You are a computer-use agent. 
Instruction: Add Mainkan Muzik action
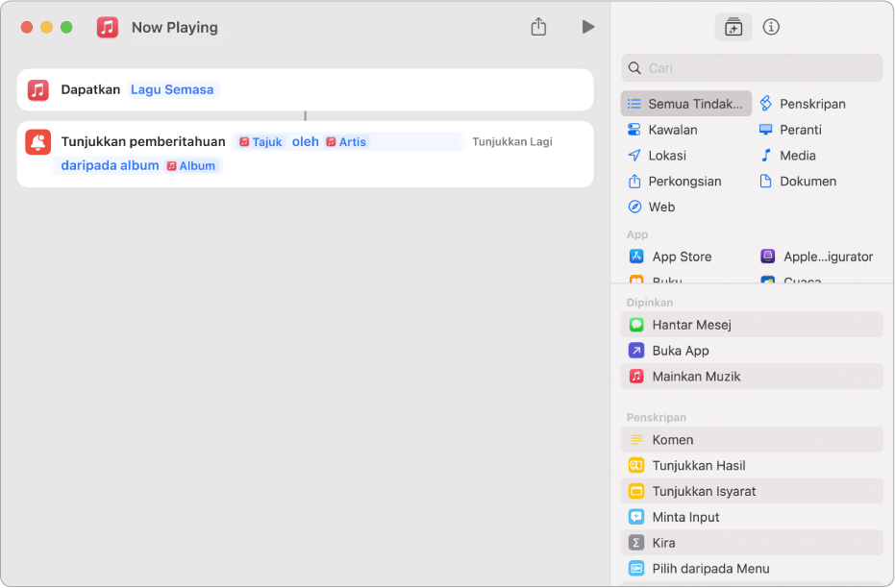(752, 377)
